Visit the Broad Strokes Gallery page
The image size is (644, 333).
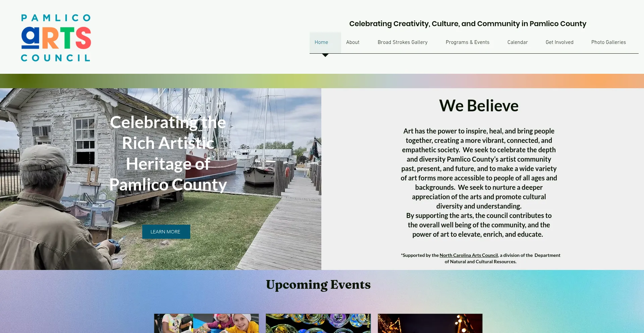(x=402, y=42)
